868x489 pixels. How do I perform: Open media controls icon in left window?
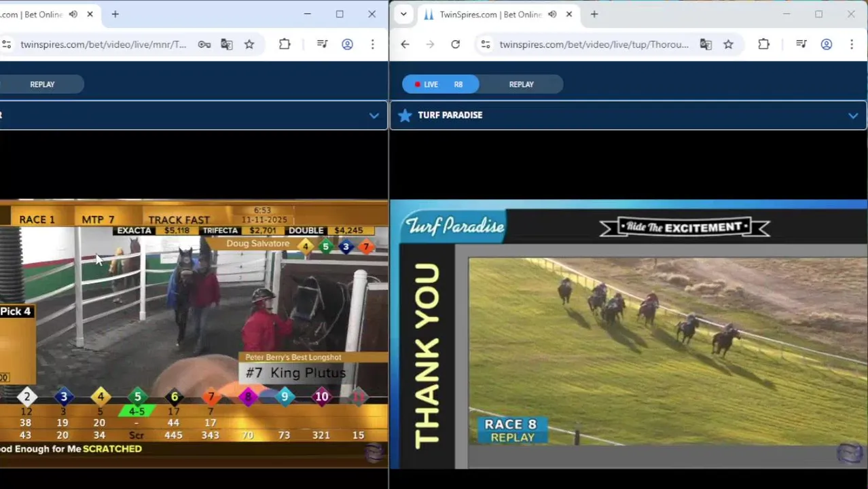tap(323, 44)
